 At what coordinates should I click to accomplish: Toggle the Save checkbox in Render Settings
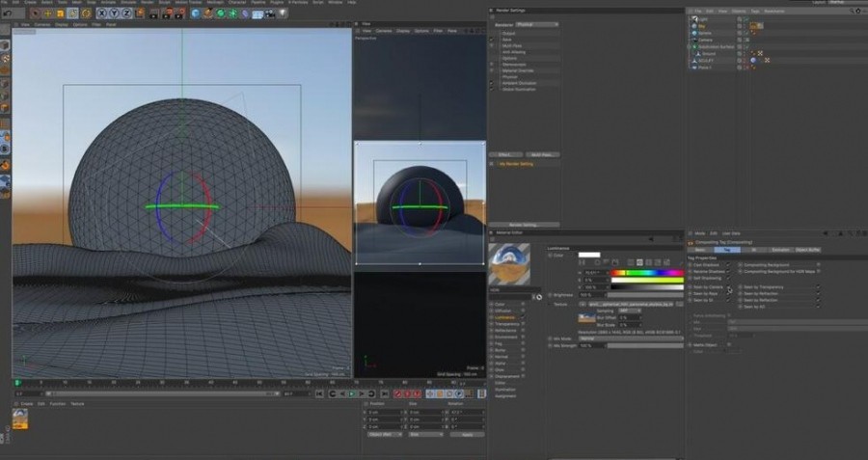[x=492, y=40]
